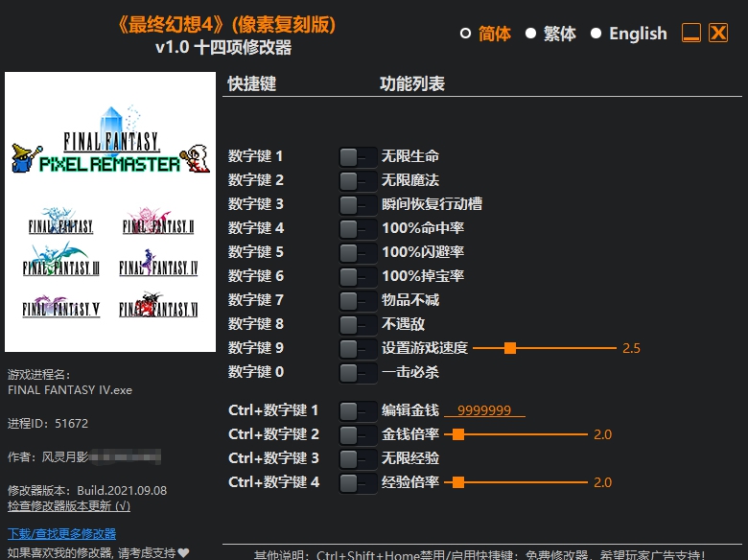748x560 pixels.
Task: Click the 金钱倍率 value 2.0
Action: point(602,434)
